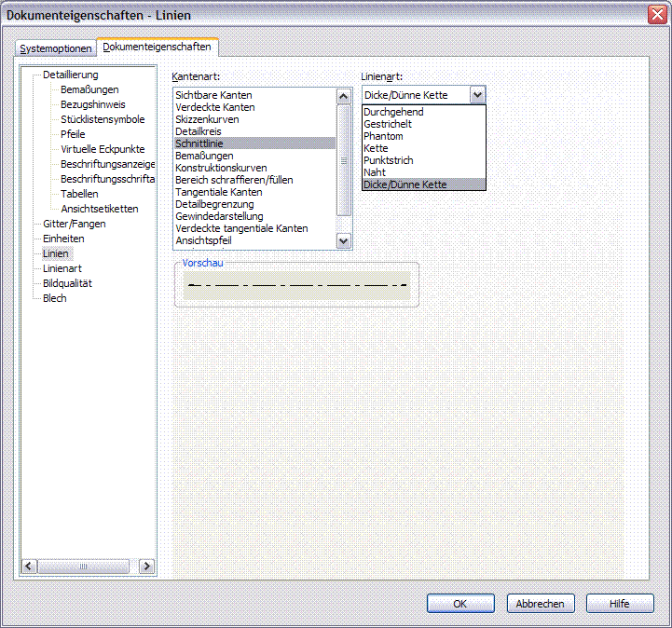672x628 pixels.
Task: Open Bildqualität settings
Action: 67,283
